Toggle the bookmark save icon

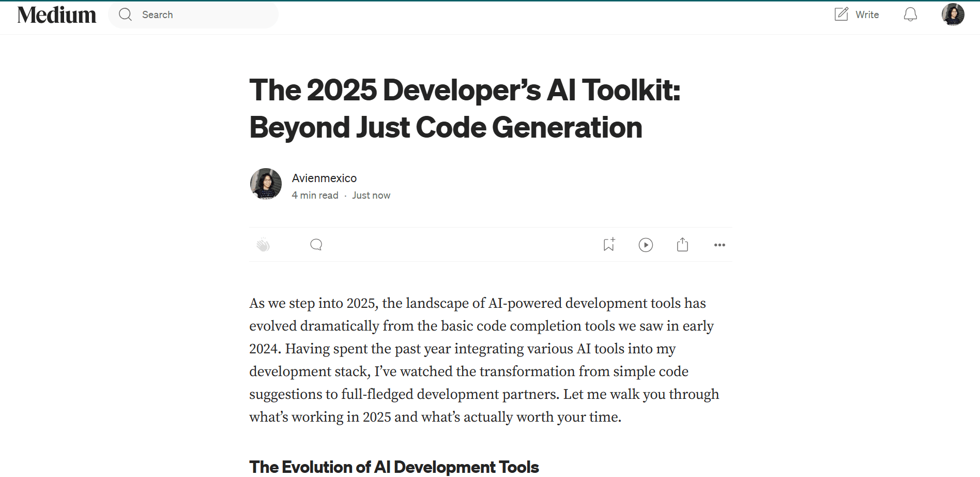[x=609, y=245]
